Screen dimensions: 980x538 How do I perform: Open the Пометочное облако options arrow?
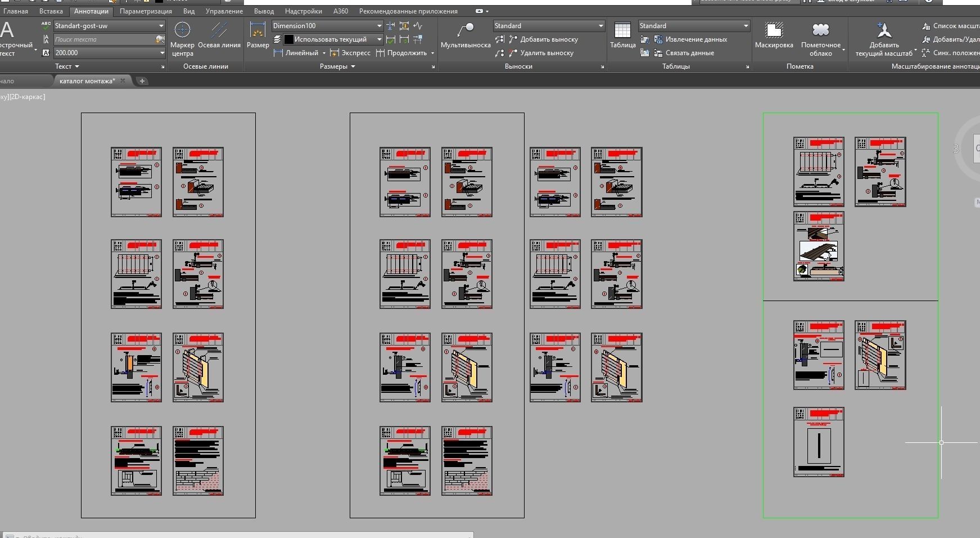click(844, 51)
